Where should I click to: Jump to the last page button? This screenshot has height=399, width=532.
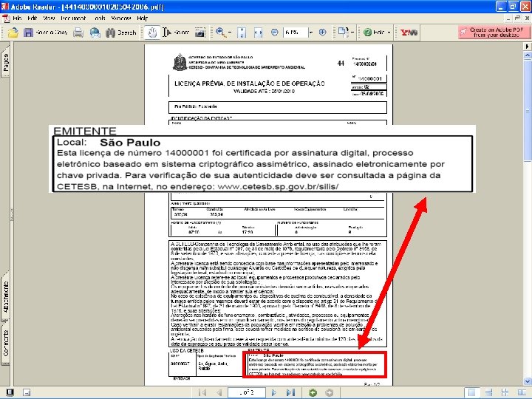(x=290, y=392)
